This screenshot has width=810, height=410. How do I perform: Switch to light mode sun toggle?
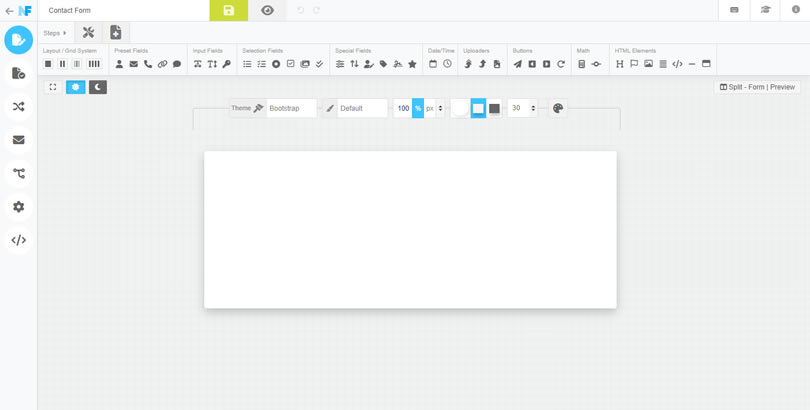click(75, 87)
